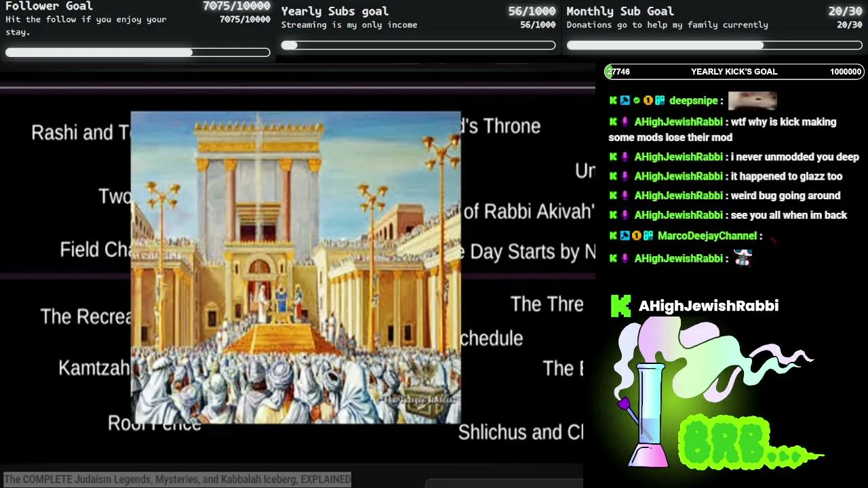
Task: Click the 'see you all when im back' text
Action: pos(789,215)
